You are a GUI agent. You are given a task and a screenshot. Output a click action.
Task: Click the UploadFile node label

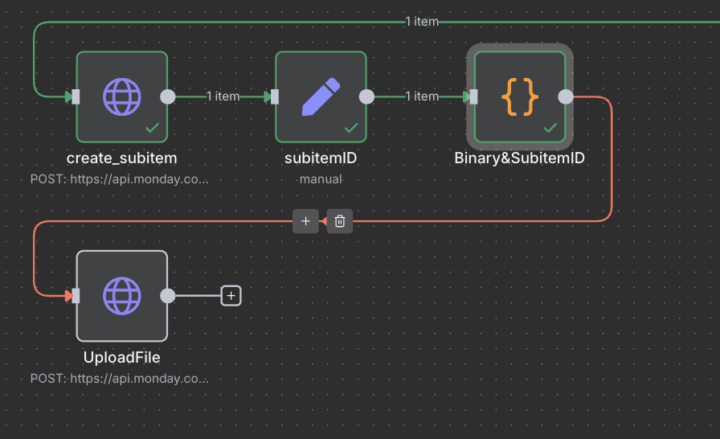pos(122,357)
